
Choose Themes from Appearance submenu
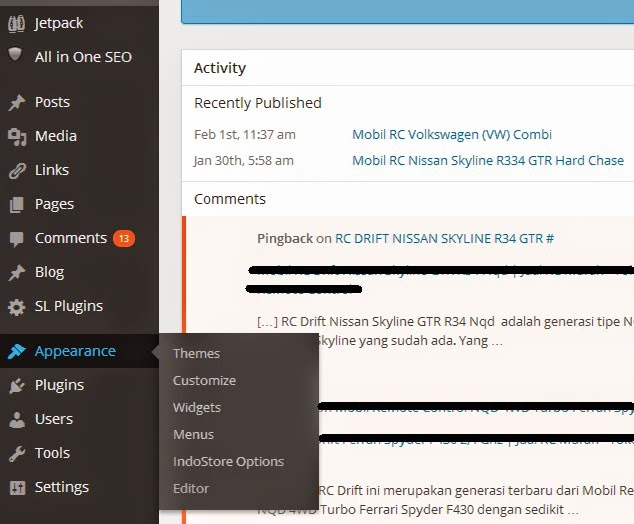coord(197,353)
